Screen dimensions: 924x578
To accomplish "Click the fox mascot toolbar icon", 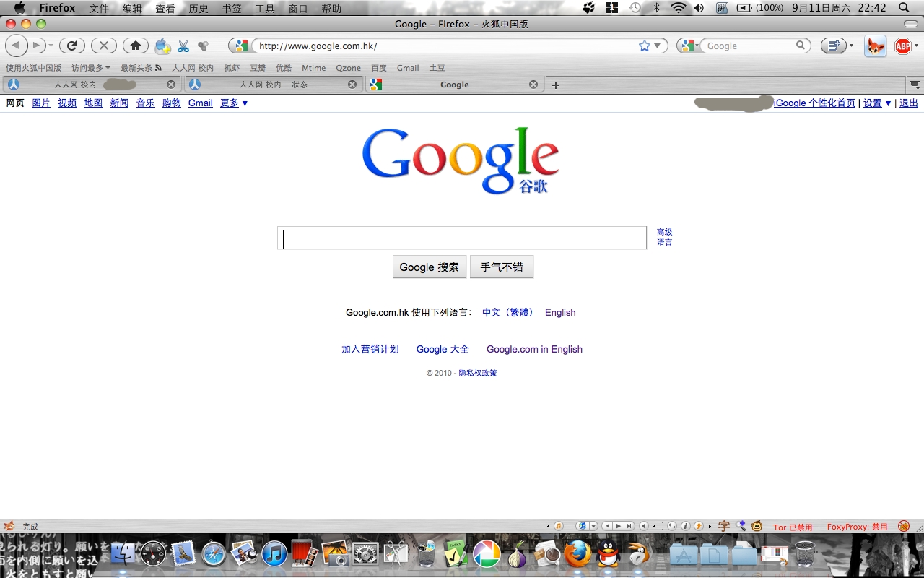I will (876, 46).
